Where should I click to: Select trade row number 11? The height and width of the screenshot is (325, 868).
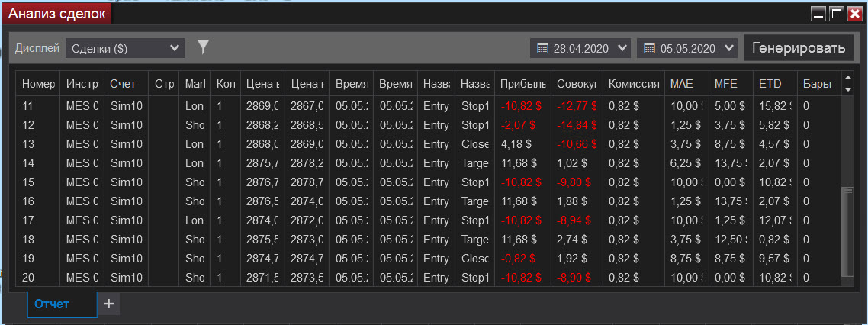(x=429, y=106)
